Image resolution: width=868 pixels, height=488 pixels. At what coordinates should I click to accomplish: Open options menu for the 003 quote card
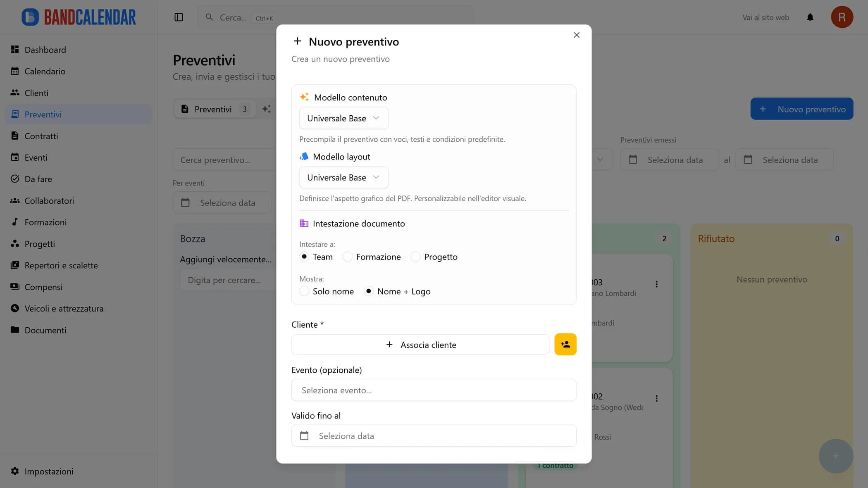(656, 284)
